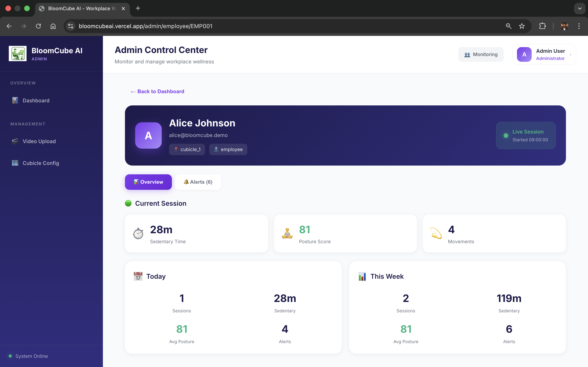Click the zoom magnifier icon in address bar

509,26
